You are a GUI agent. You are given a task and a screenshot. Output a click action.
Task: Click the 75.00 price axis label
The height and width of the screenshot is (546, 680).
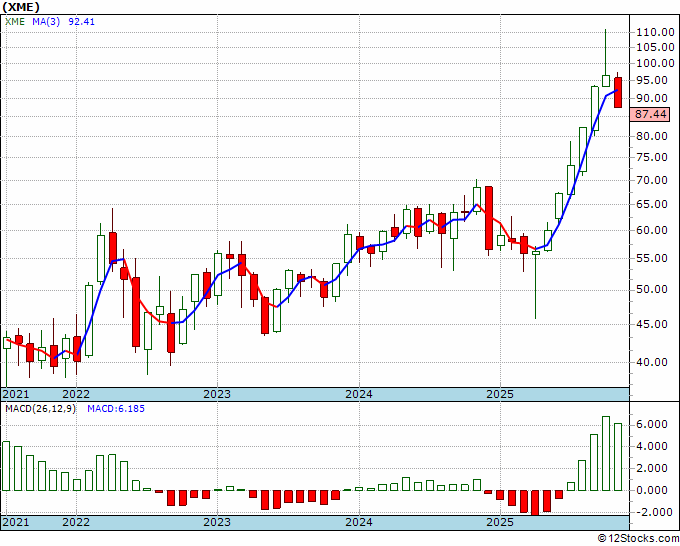652,157
